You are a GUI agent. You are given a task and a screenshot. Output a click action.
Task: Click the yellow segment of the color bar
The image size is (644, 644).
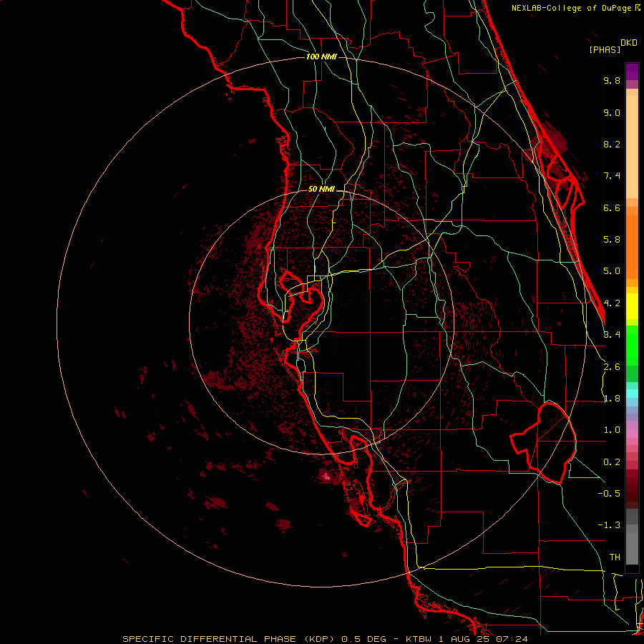(632, 306)
